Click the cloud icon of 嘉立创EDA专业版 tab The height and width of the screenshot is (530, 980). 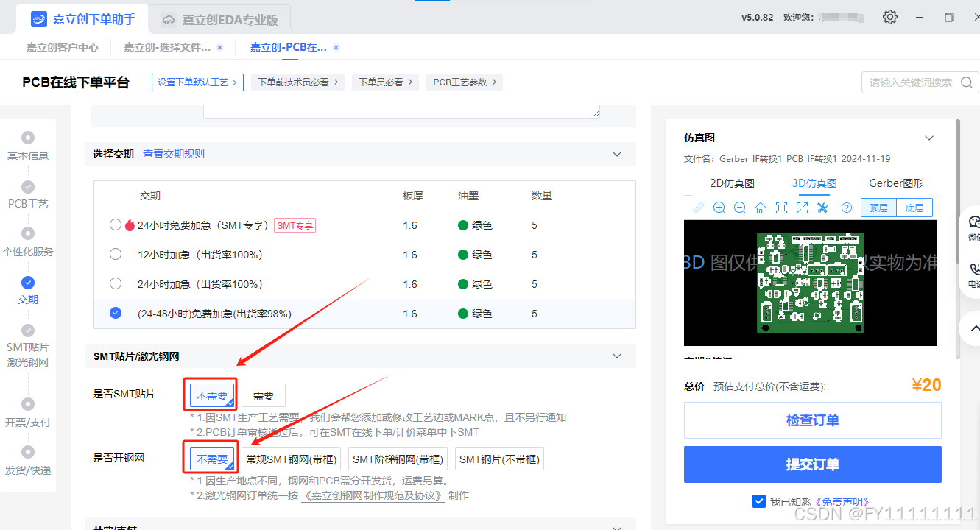click(169, 20)
